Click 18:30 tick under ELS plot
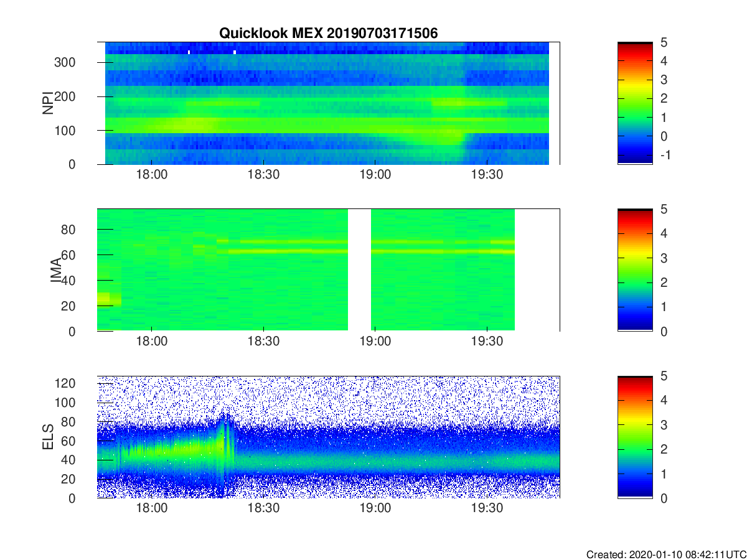This screenshot has width=747, height=560. tap(263, 509)
